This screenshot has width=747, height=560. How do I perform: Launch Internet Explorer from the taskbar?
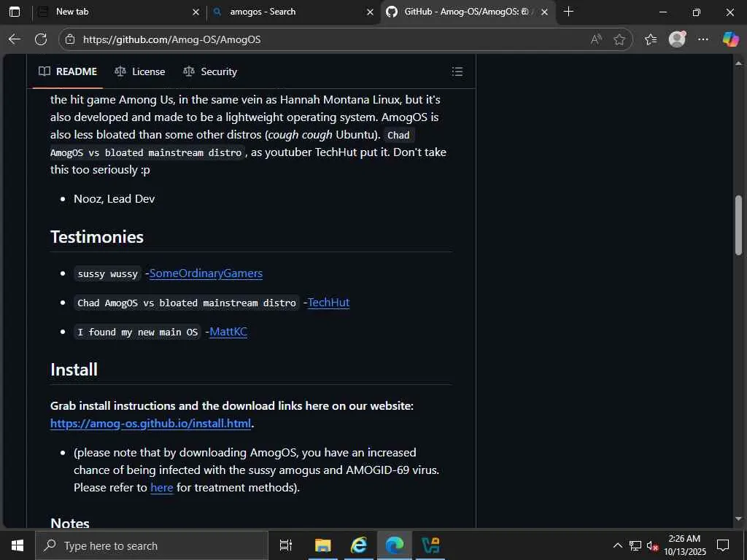tap(359, 545)
